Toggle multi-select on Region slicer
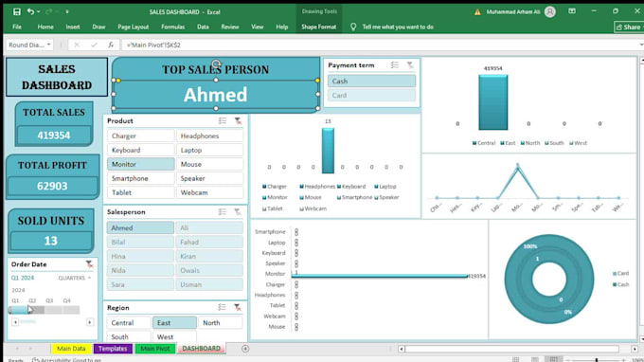This screenshot has width=644, height=362. coord(222,307)
